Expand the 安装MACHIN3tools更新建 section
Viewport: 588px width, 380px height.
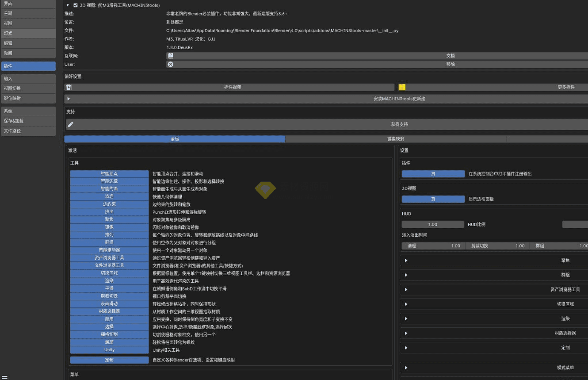69,98
